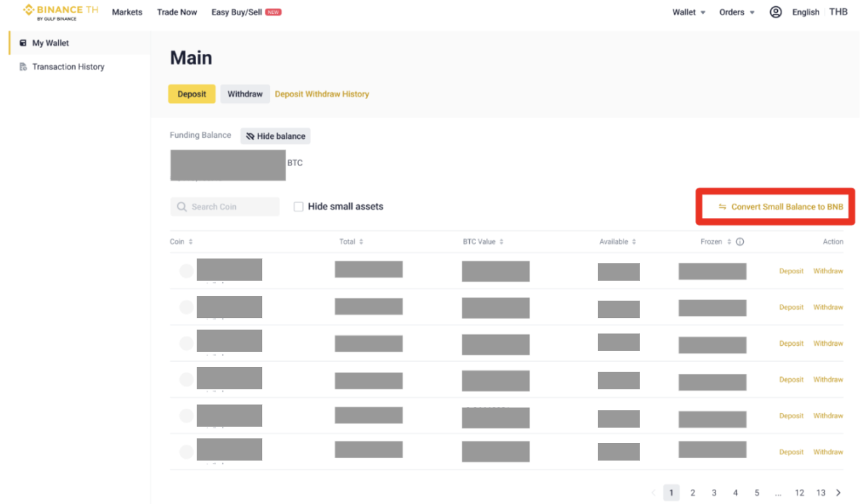Open the Markets menu item
Image resolution: width=862 pixels, height=504 pixels.
[x=127, y=12]
